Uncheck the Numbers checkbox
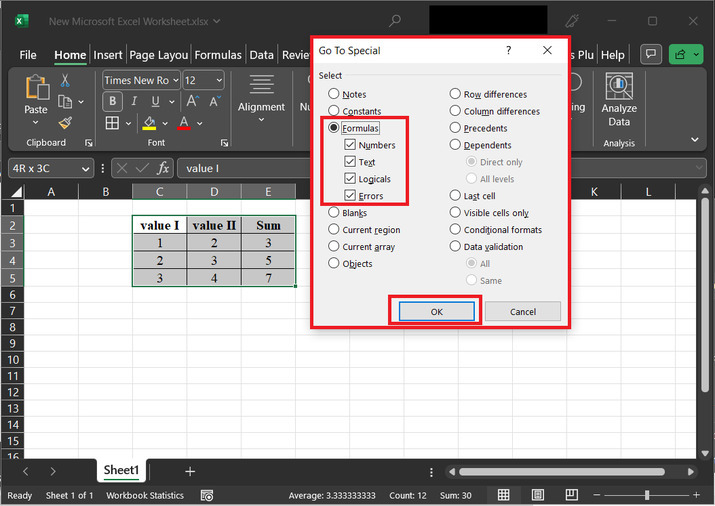The width and height of the screenshot is (715, 506). click(350, 145)
